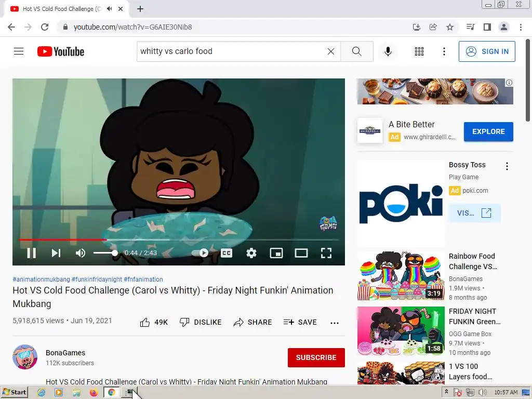Open YouTube settings three-dot menu
Screen dimensions: 532x399
coord(444,51)
